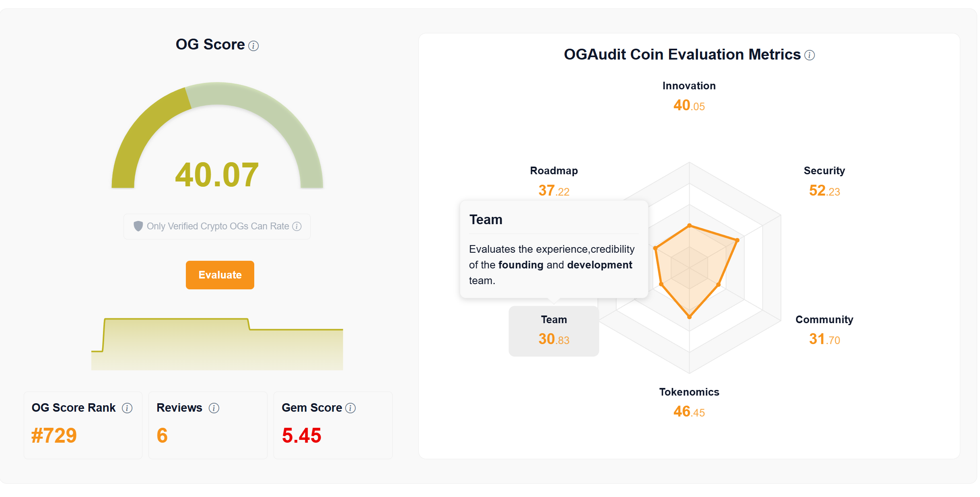Click the Roadmap score 37.22
Viewport: 980px width, 497px height.
(554, 190)
